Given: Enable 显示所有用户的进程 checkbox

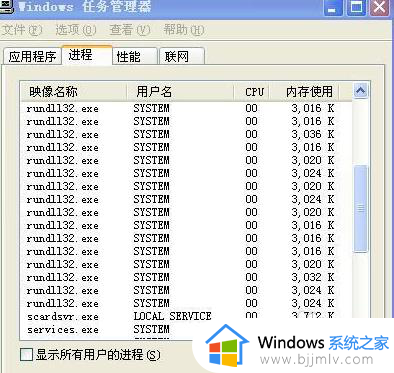Looking at the screenshot, I should (27, 355).
